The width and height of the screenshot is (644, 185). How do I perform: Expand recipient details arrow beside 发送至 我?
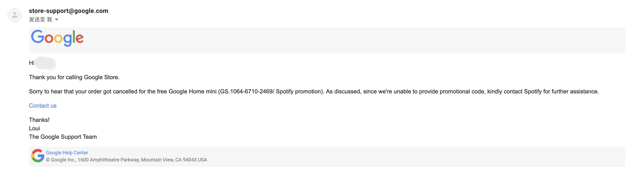click(x=57, y=20)
